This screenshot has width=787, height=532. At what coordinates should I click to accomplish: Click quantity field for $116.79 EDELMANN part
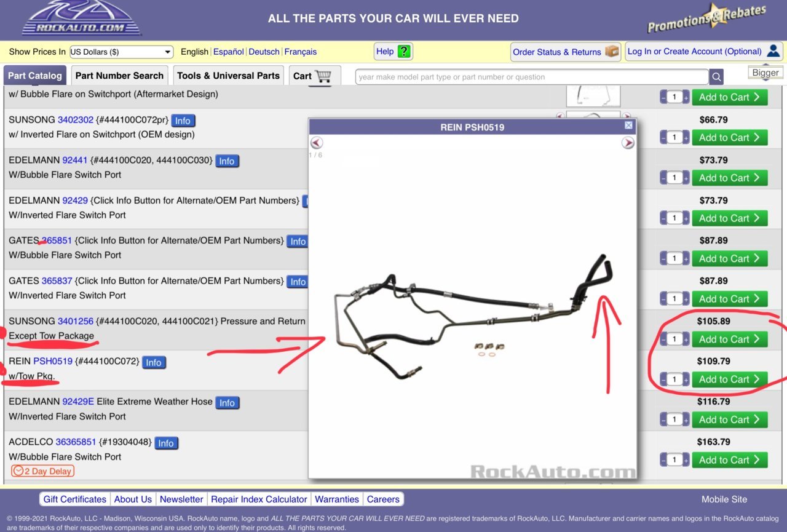[x=675, y=420]
